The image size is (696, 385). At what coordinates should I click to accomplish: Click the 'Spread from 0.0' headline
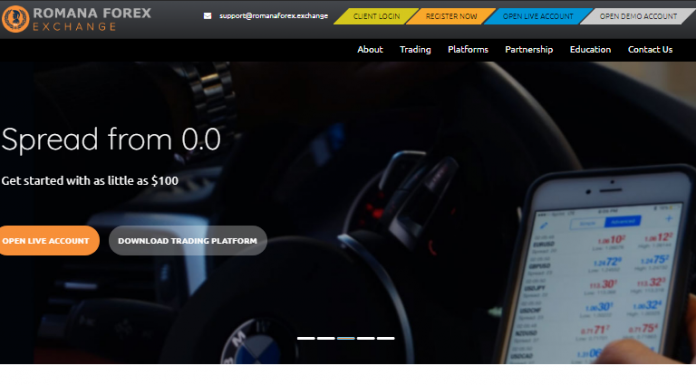(x=111, y=140)
